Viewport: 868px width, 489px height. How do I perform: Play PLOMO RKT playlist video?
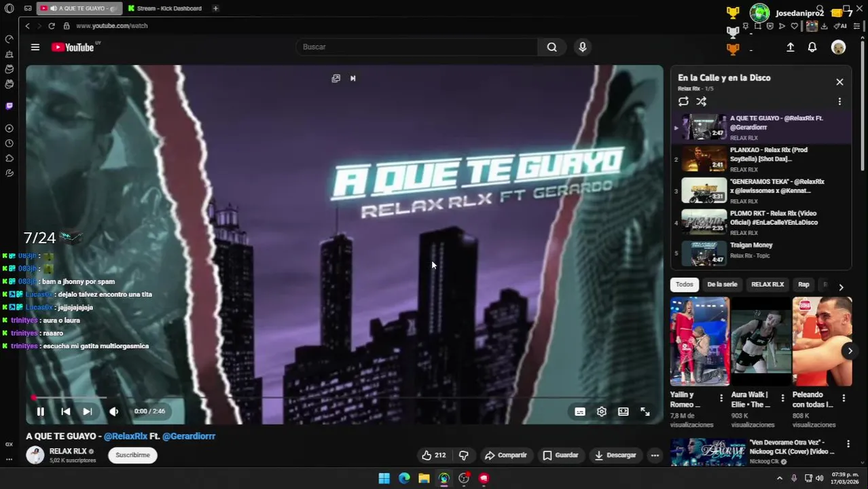pyautogui.click(x=761, y=223)
